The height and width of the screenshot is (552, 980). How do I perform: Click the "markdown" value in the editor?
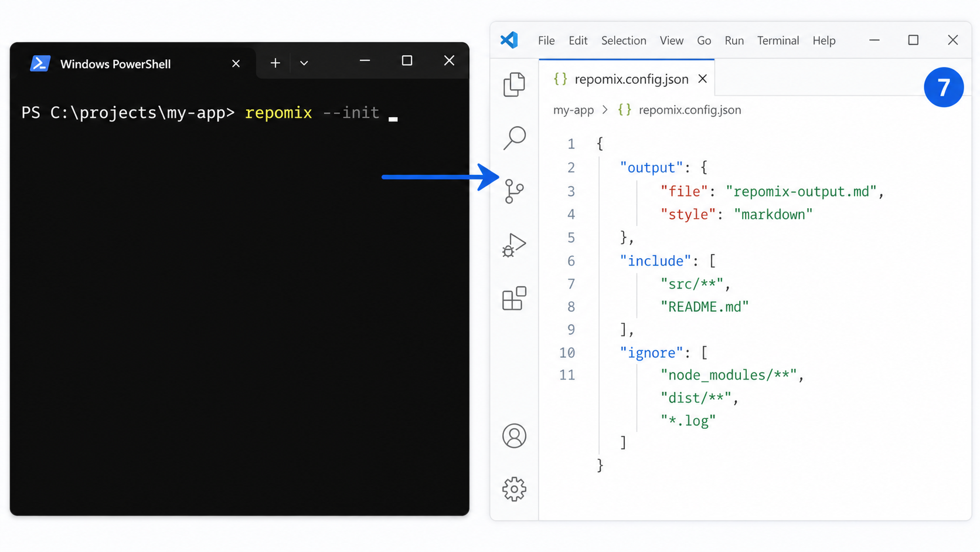[774, 214]
